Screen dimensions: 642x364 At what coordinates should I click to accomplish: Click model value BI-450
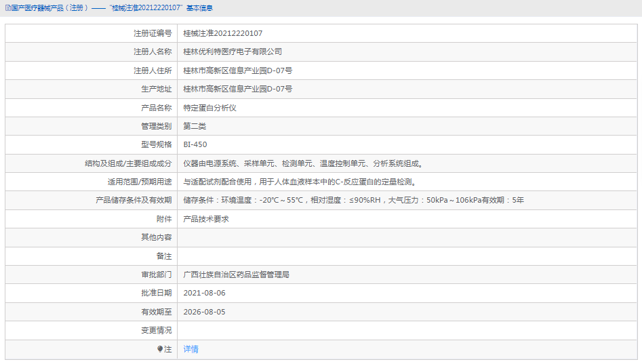click(x=195, y=144)
